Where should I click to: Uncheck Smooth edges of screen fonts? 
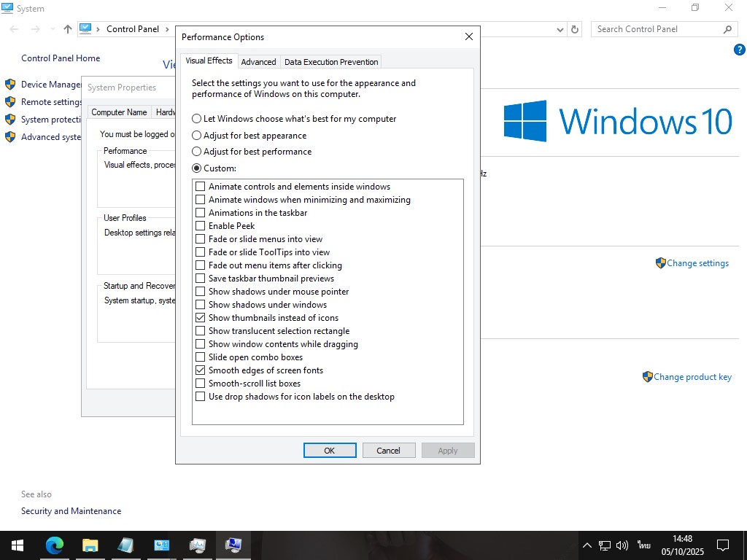(x=200, y=370)
